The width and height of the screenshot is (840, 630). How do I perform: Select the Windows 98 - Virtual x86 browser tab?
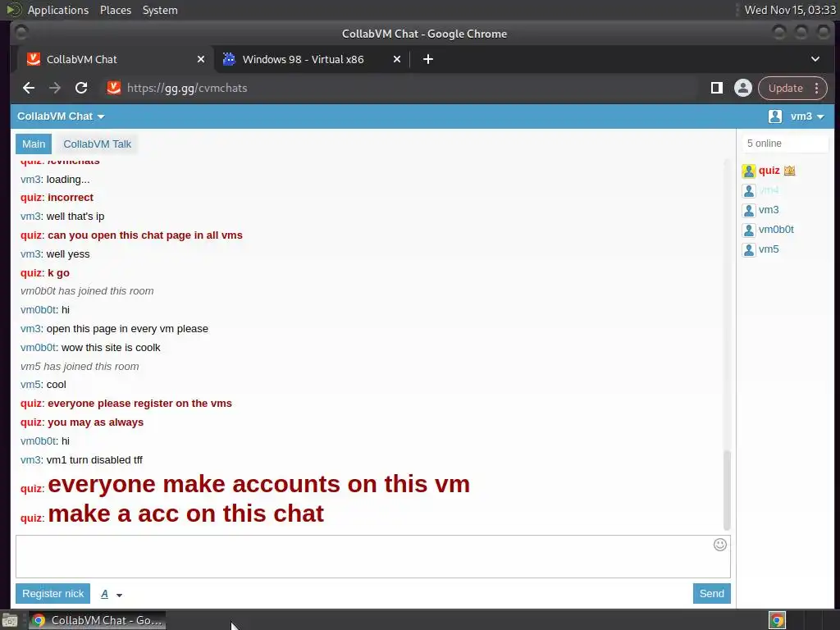tap(312, 59)
